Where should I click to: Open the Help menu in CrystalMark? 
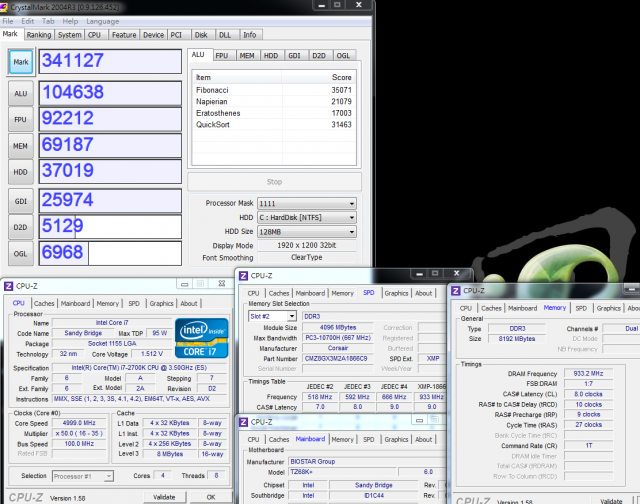click(x=70, y=21)
